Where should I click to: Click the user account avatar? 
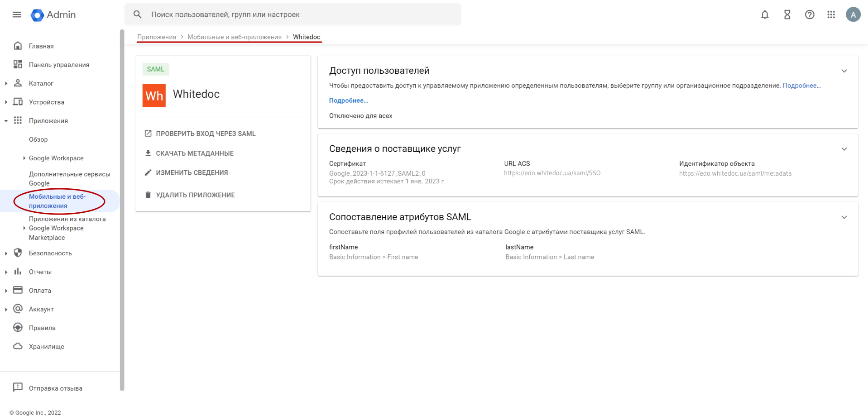click(853, 14)
